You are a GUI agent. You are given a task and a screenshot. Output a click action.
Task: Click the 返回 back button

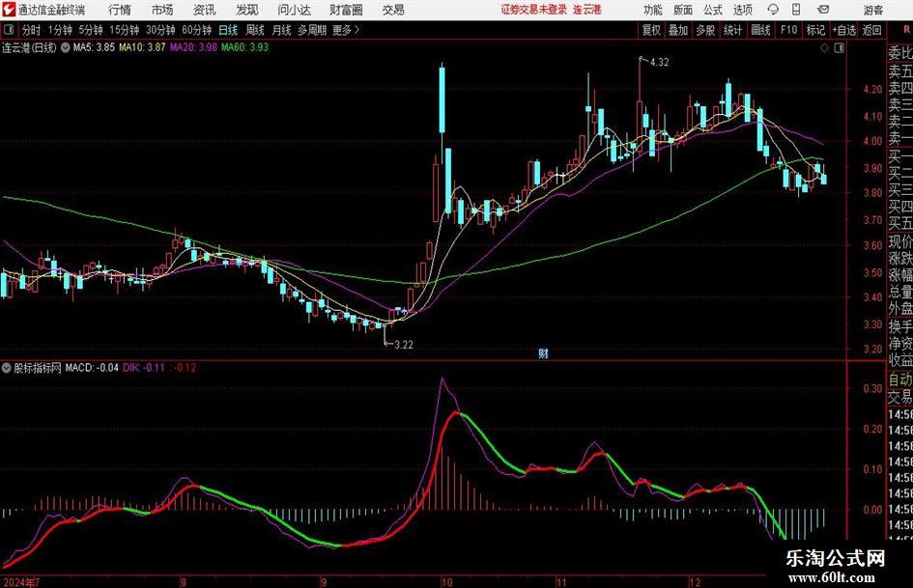click(871, 30)
